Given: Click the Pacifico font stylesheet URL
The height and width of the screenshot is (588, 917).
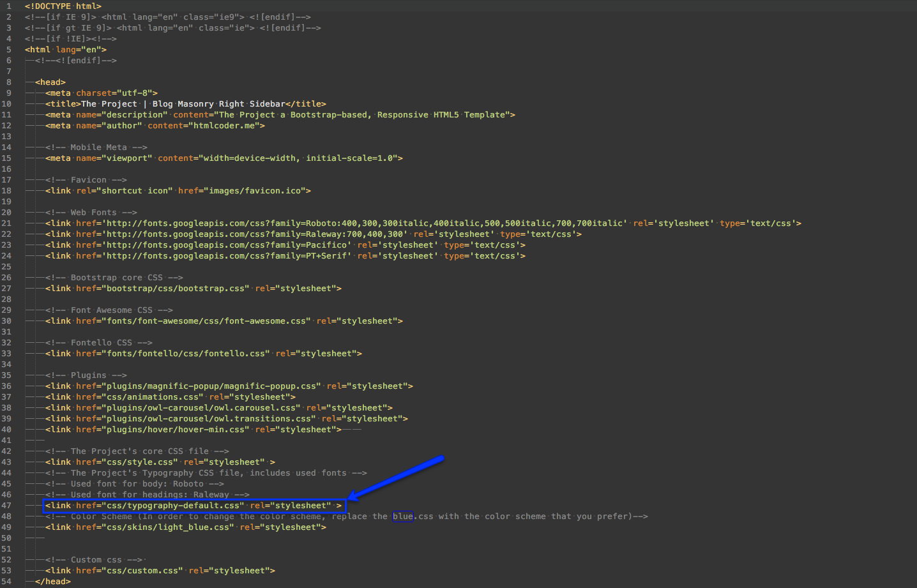Looking at the screenshot, I should pyautogui.click(x=227, y=245).
